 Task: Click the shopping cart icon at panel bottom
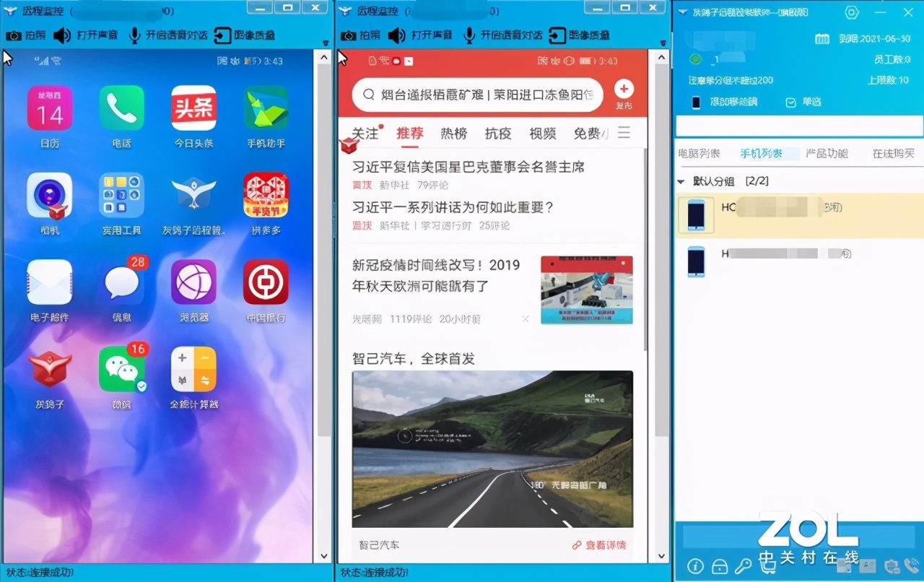coord(767,566)
